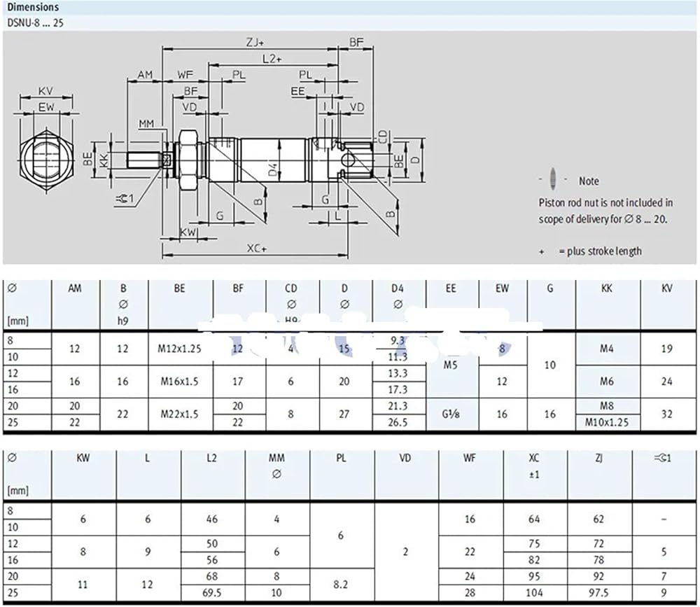
Task: Click the diameter symbol under the B header
Action: [x=122, y=304]
